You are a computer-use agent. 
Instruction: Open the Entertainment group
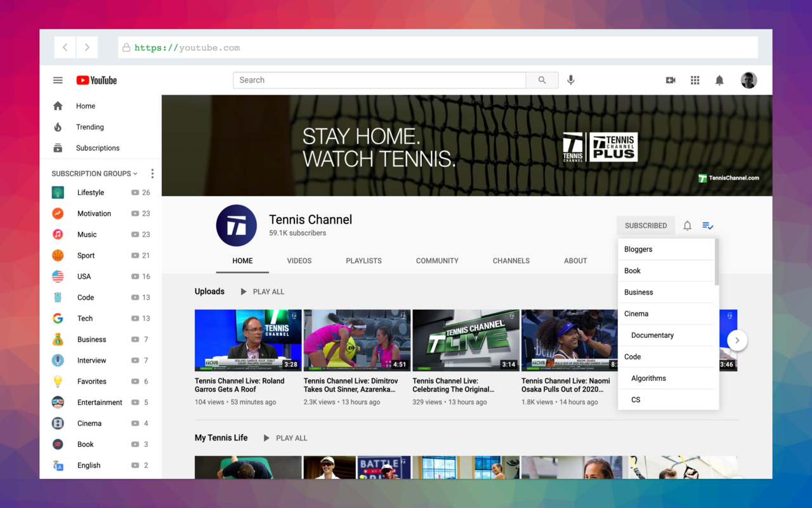point(100,402)
